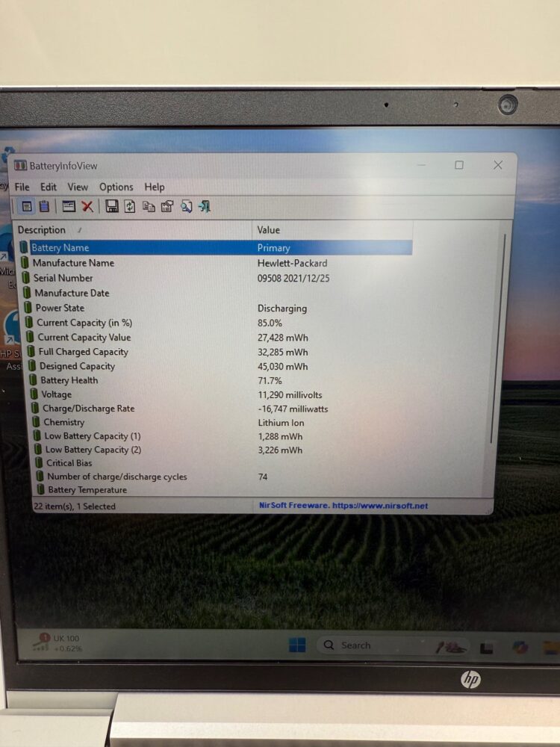Click the Exit door icon in toolbar
This screenshot has height=747, width=560.
click(205, 207)
